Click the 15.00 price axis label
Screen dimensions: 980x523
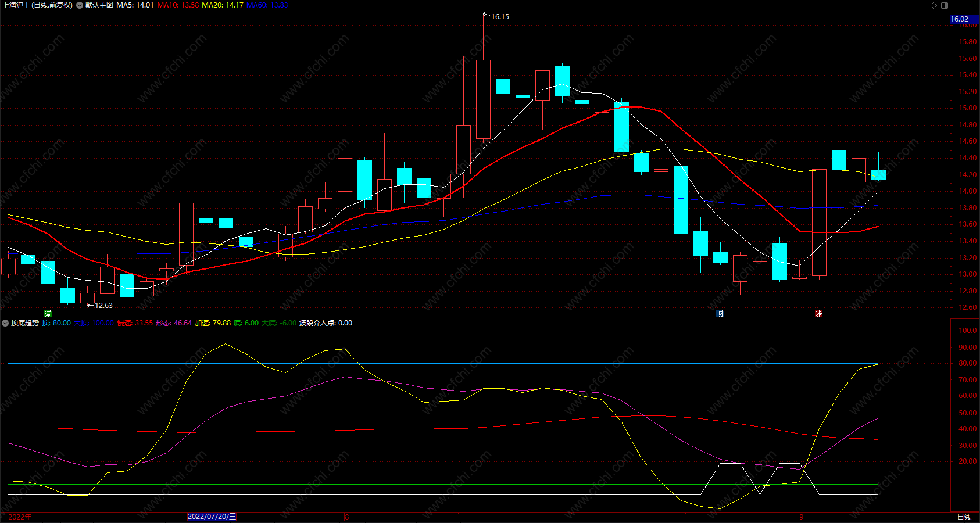tap(968, 108)
